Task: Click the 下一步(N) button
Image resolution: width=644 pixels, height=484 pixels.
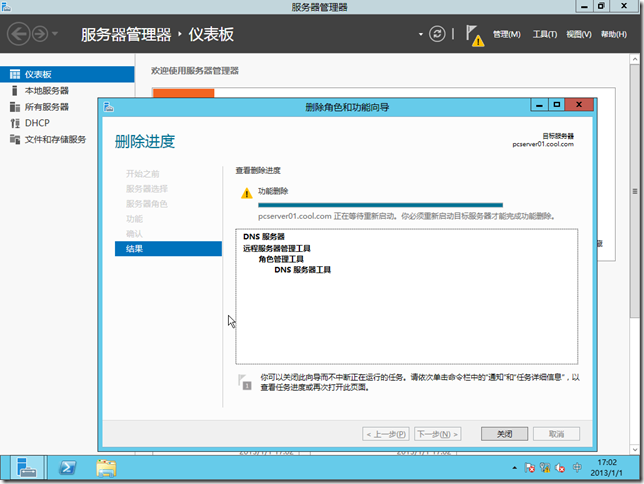Action: (437, 434)
